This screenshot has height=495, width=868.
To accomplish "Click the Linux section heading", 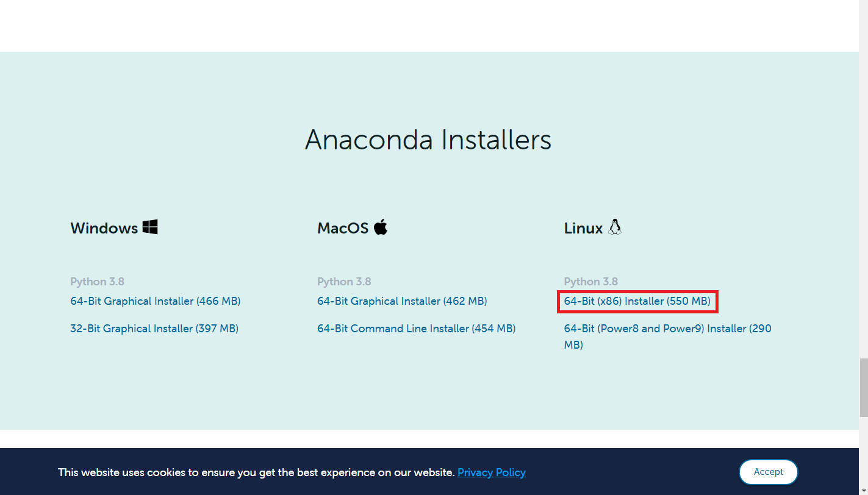I will pos(584,228).
